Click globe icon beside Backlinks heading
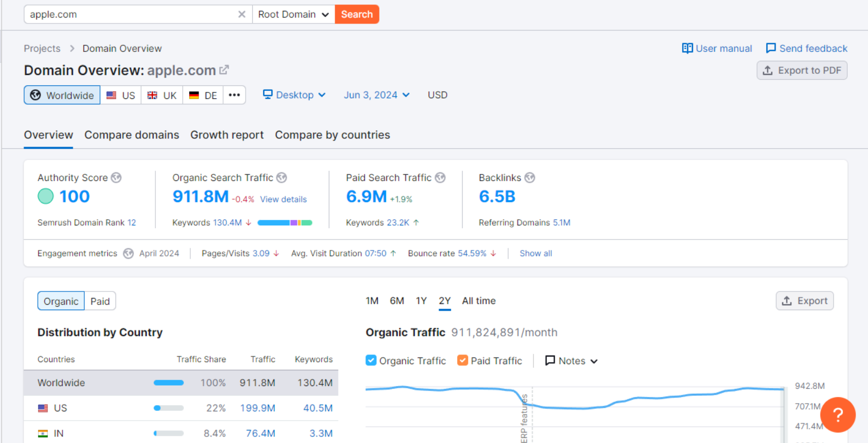Image resolution: width=868 pixels, height=443 pixels. [529, 178]
